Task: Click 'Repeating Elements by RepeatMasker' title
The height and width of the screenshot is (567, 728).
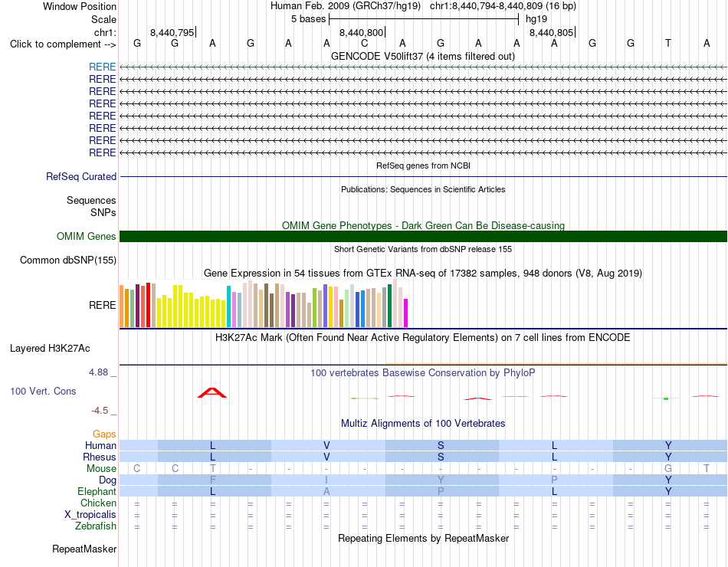Action: coord(423,538)
